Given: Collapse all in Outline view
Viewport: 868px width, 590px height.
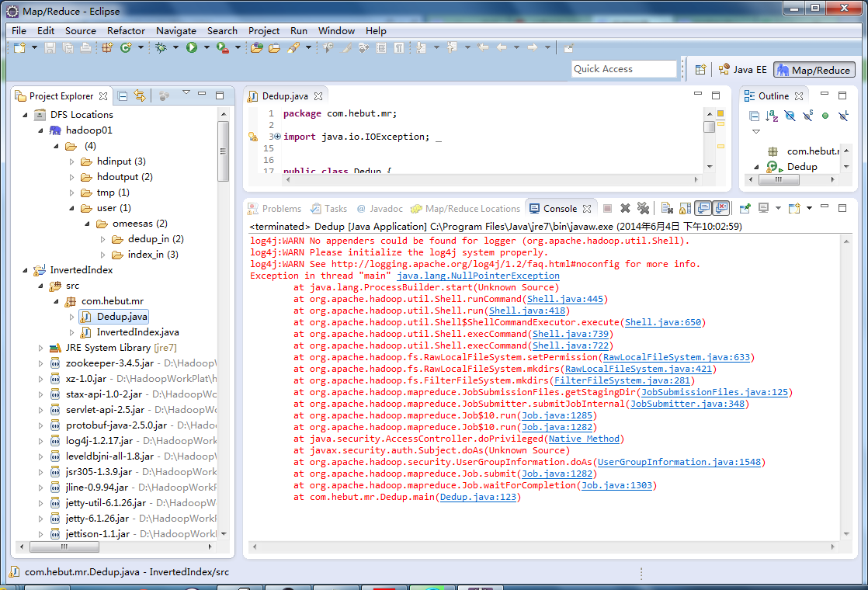Looking at the screenshot, I should (754, 116).
